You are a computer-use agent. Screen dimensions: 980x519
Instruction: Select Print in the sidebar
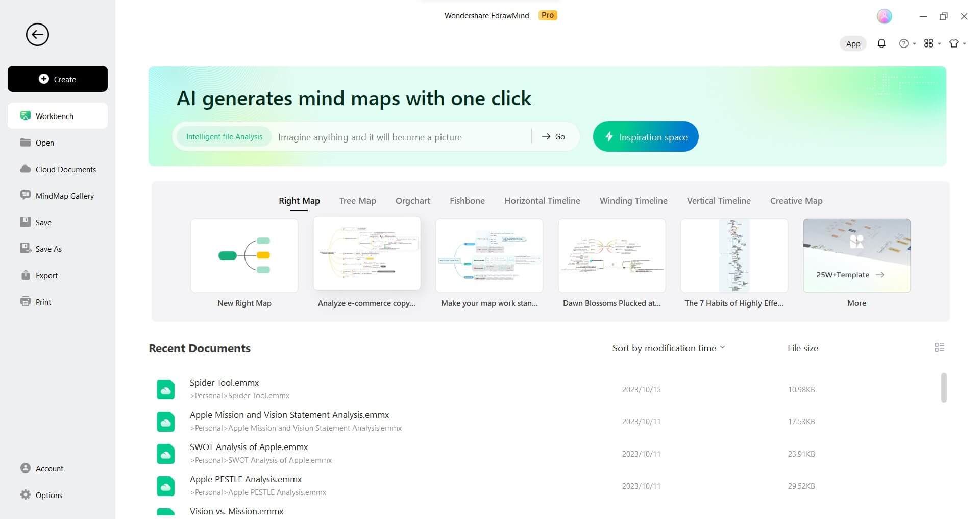click(58, 302)
